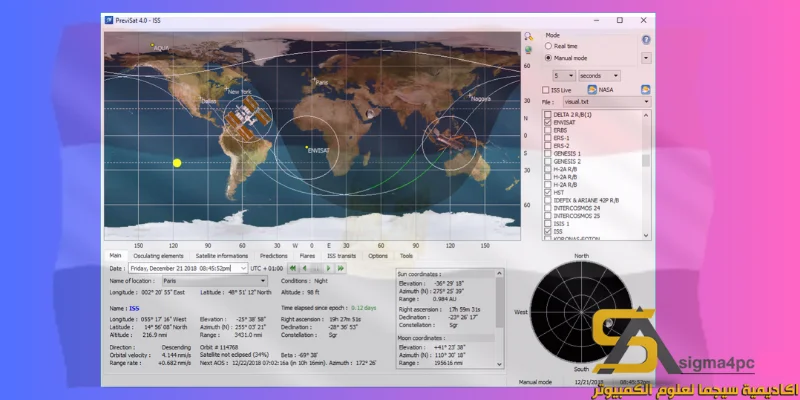
Task: Click the ENVISAT marker on the map
Action: pos(306,147)
